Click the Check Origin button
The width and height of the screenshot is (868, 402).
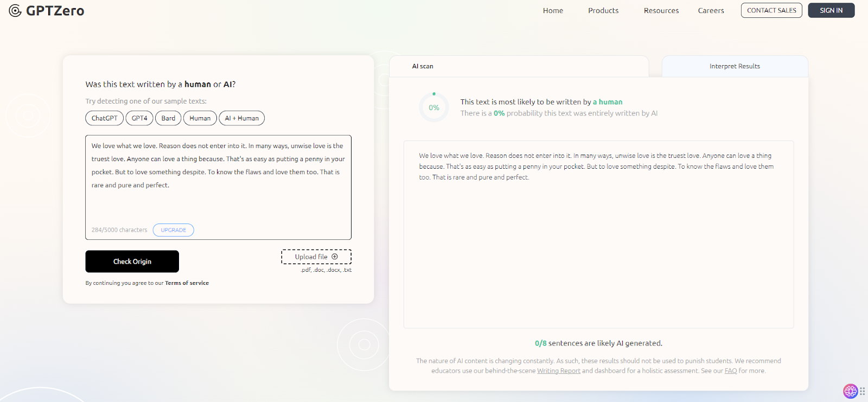[132, 261]
